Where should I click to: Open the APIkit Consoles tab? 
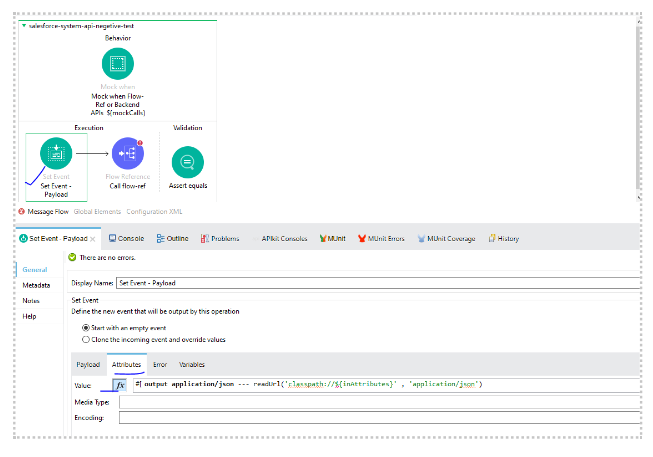click(x=280, y=238)
